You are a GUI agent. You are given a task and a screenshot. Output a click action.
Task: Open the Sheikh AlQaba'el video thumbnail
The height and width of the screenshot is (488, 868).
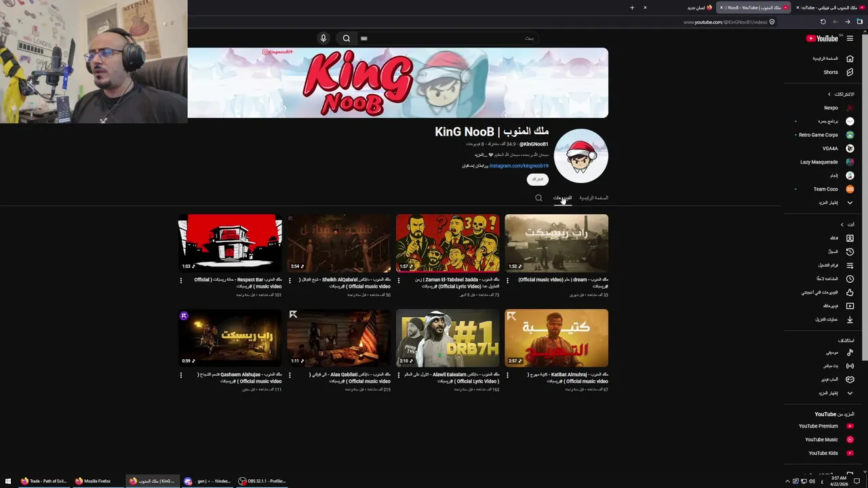[339, 243]
